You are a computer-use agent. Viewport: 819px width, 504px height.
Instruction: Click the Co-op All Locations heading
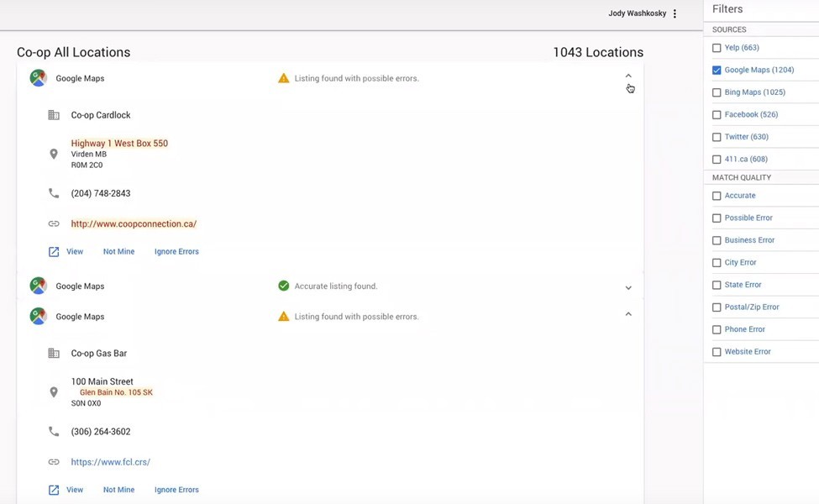click(x=74, y=52)
